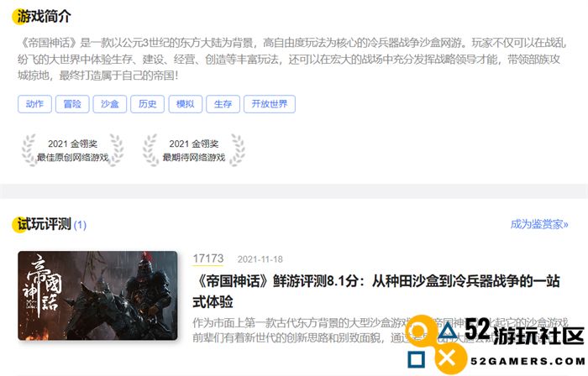This screenshot has height=376, width=588.
Task: Click the date 2021-11-18
Action: click(x=260, y=259)
